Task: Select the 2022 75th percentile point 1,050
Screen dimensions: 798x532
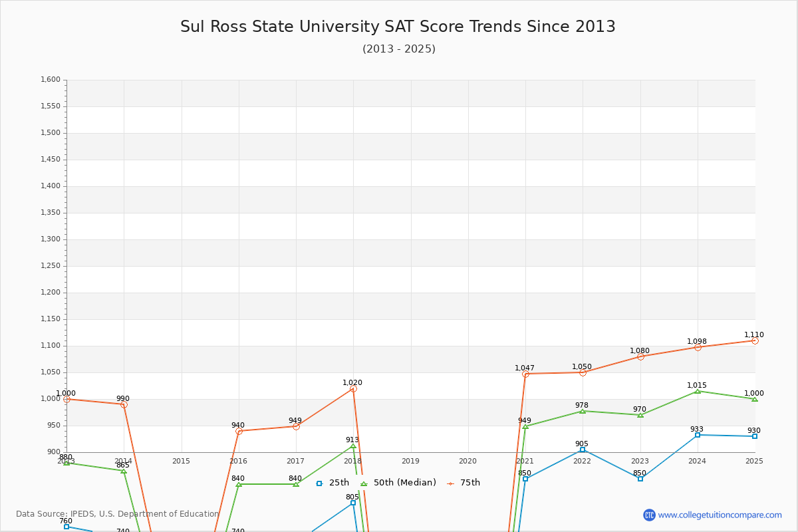Action: 583,372
